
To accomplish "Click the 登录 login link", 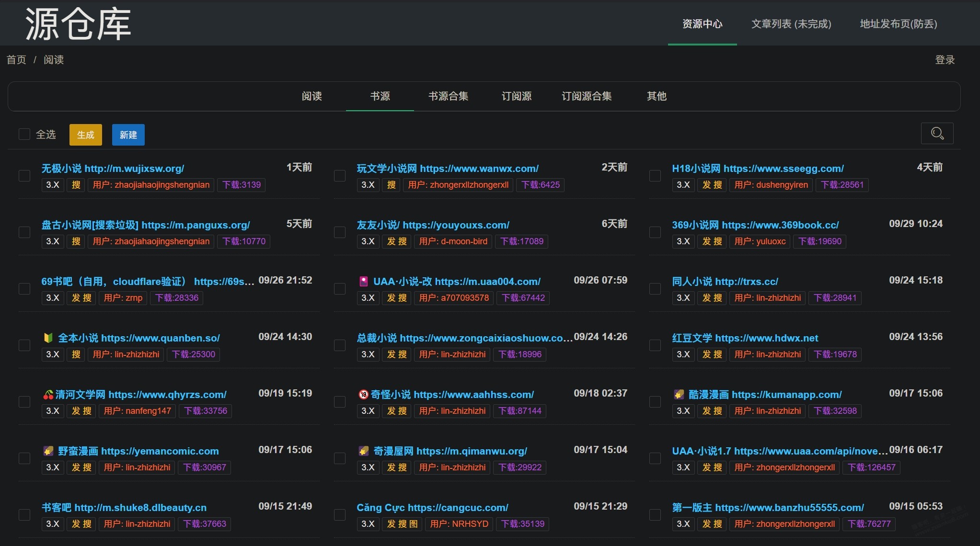I will tap(945, 60).
